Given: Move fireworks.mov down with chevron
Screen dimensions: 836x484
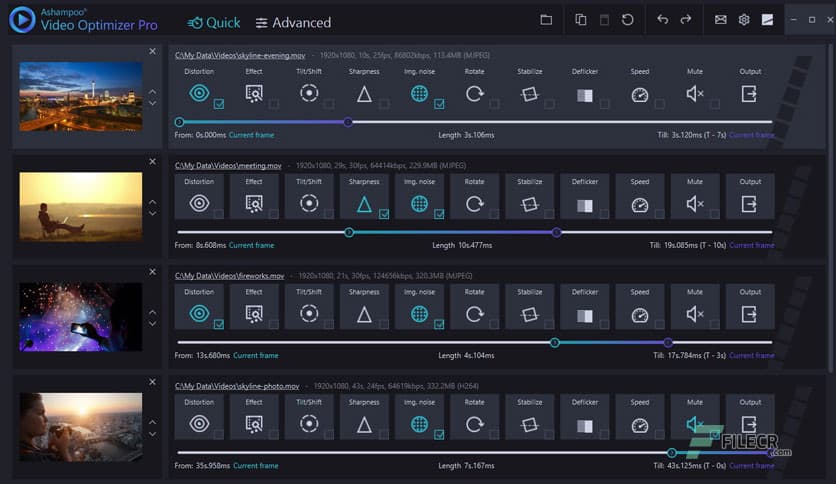Looking at the screenshot, I should [152, 324].
